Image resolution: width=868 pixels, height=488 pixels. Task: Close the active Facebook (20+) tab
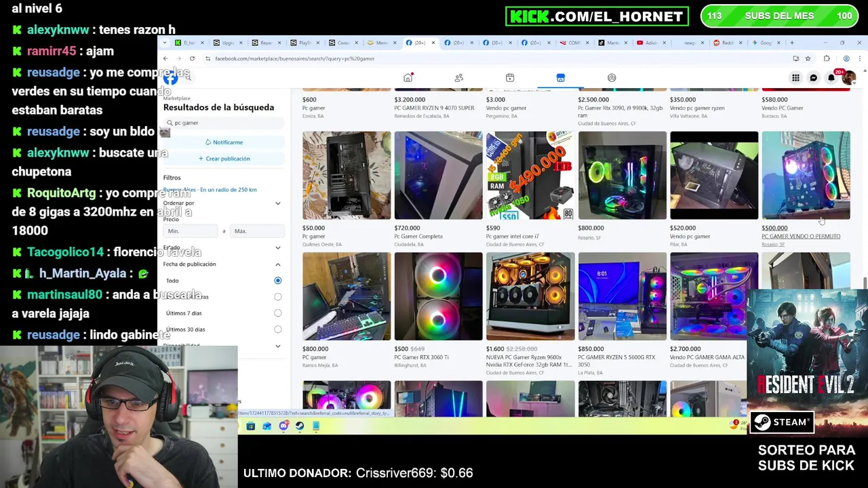pos(433,43)
